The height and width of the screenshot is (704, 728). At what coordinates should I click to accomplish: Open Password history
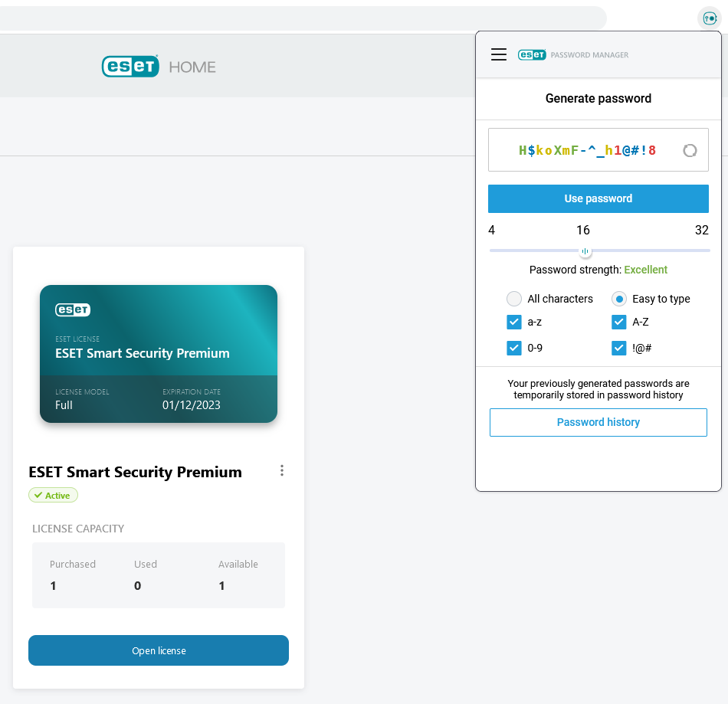coord(598,422)
